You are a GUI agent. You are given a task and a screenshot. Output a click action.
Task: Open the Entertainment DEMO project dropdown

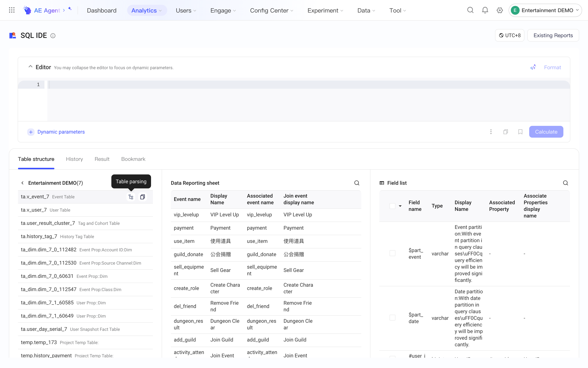[545, 10]
